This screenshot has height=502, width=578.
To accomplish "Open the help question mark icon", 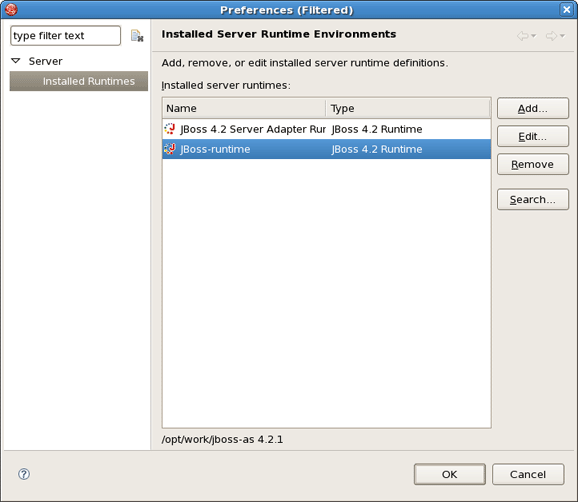I will click(x=24, y=474).
